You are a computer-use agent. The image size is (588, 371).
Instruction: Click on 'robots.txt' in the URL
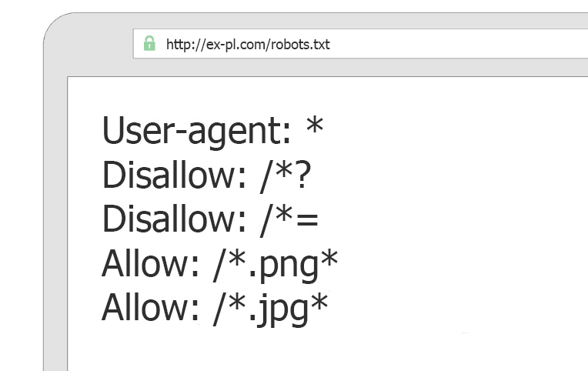pos(300,45)
